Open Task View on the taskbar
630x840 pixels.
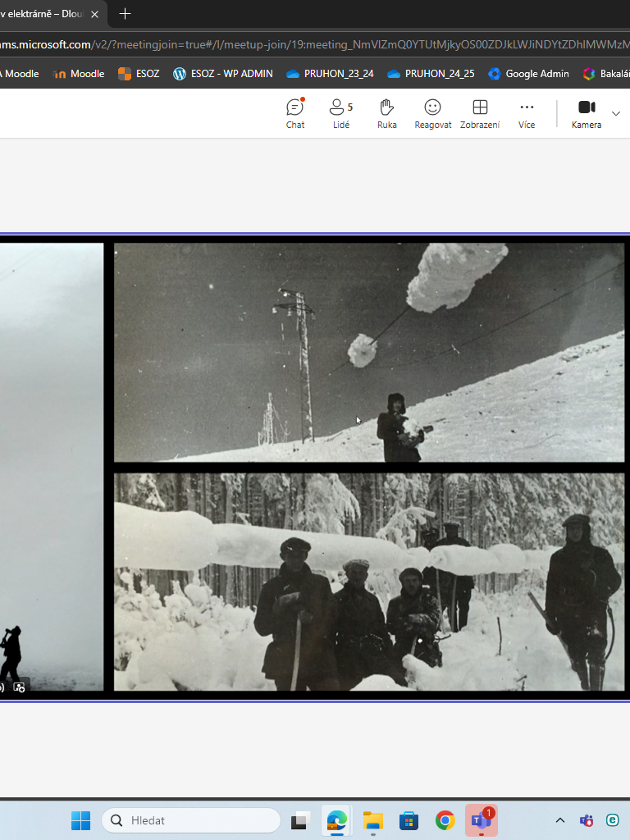300,820
